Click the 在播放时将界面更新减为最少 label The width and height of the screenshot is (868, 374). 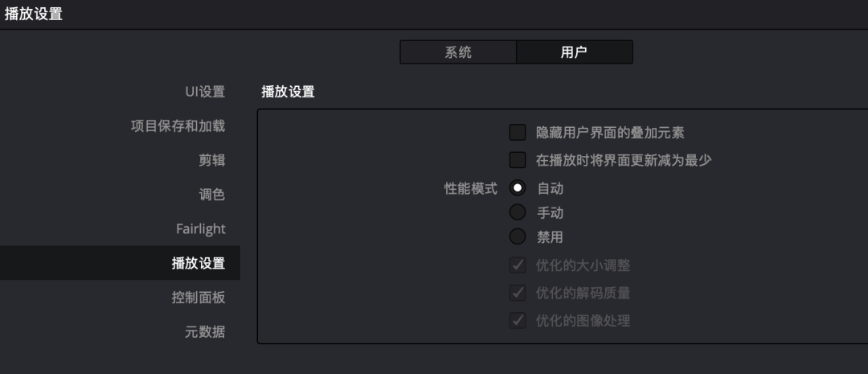click(624, 161)
